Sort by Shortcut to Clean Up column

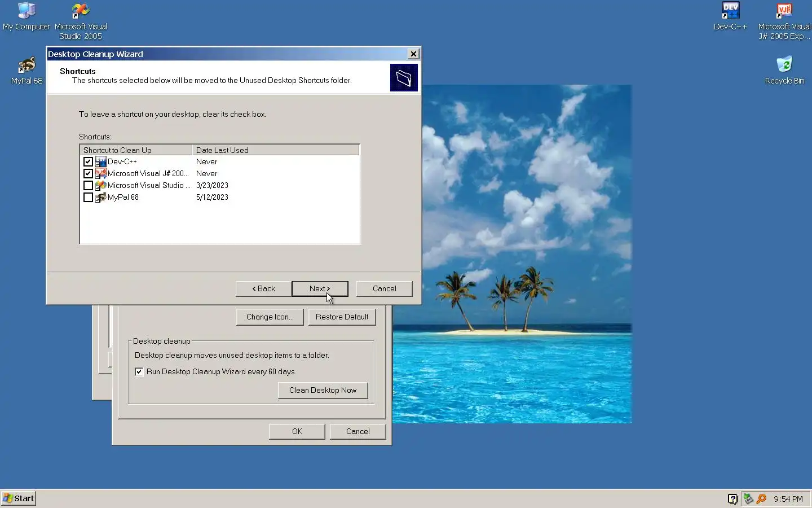click(136, 150)
